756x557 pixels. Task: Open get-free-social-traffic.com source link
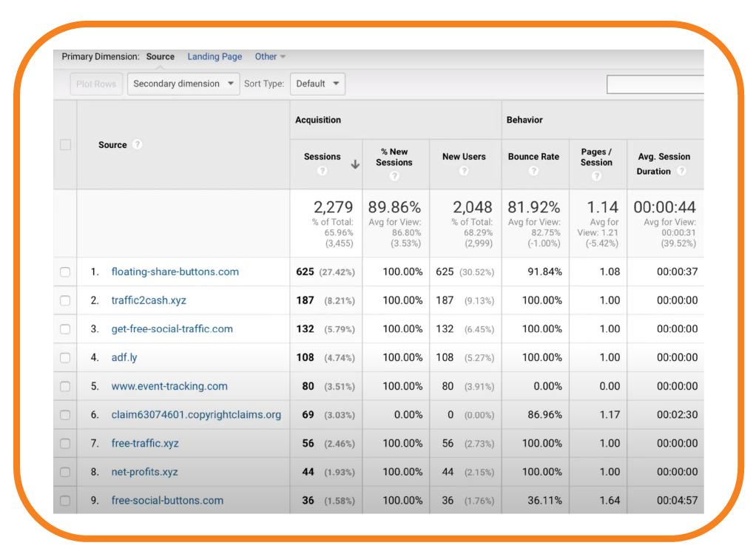[172, 328]
